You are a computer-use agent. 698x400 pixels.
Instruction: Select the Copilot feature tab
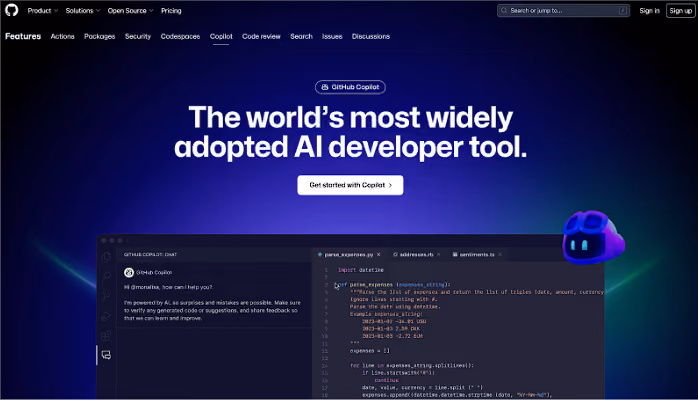coord(221,36)
